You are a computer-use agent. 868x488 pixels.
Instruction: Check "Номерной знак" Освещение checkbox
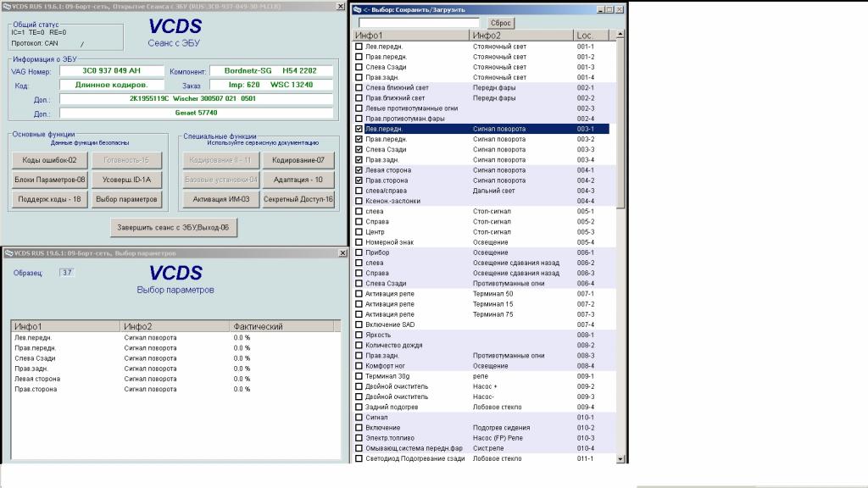(359, 242)
